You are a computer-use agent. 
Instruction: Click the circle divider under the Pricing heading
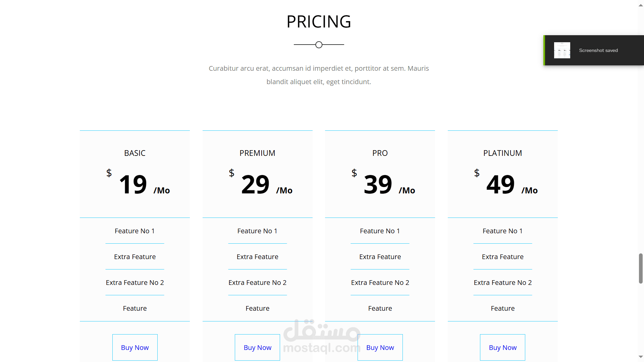[319, 45]
